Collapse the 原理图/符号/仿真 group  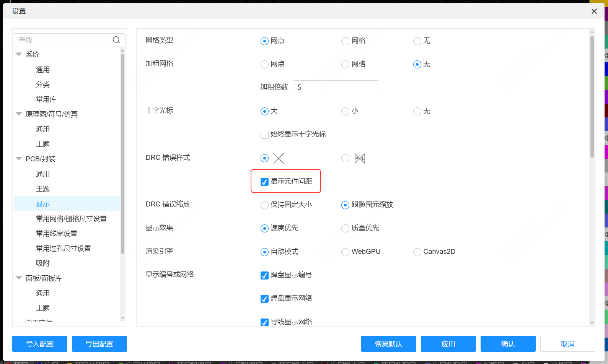18,114
